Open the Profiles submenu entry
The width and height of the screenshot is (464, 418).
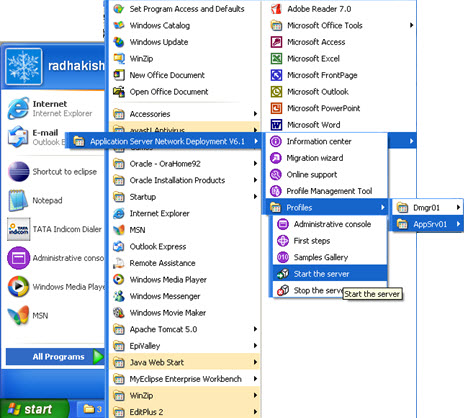(328, 208)
